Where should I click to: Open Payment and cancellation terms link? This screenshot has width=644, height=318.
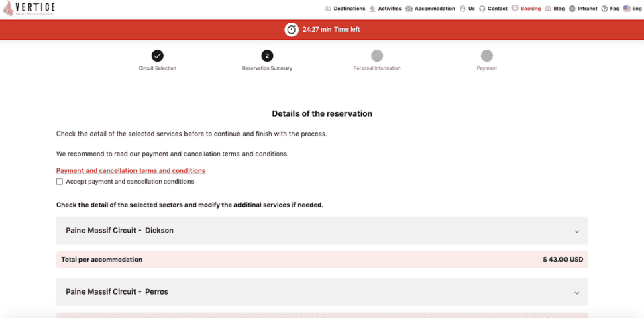(130, 171)
